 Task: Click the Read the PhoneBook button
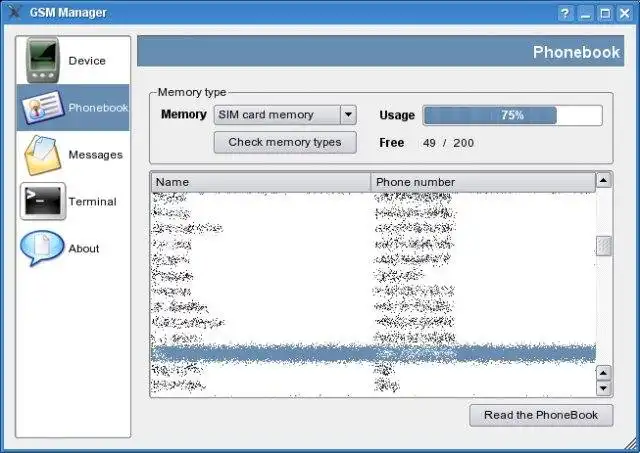(541, 415)
